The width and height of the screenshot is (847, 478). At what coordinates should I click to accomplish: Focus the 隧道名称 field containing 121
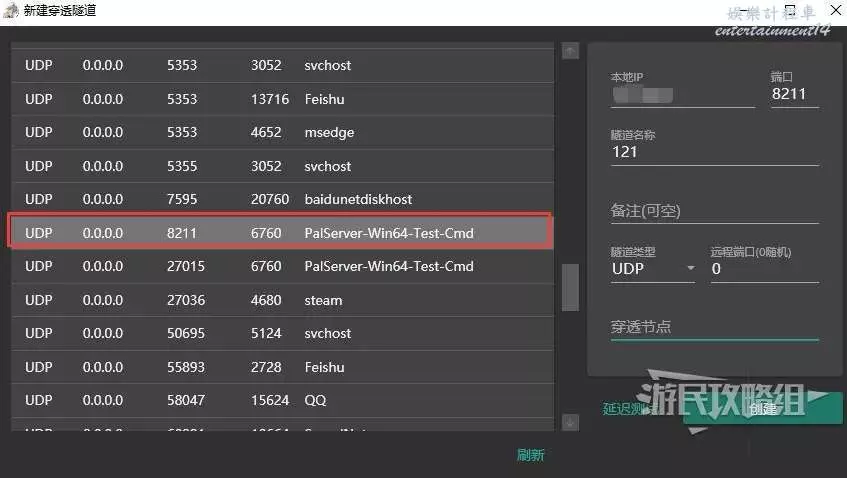pyautogui.click(x=713, y=153)
